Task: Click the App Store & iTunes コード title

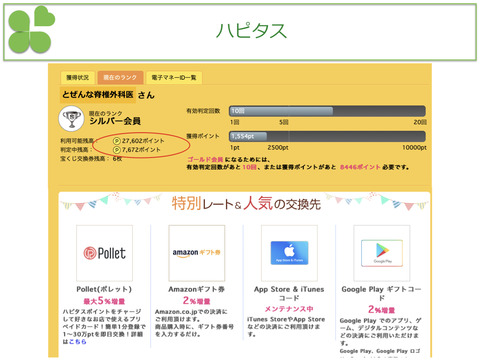Action: coord(289,293)
